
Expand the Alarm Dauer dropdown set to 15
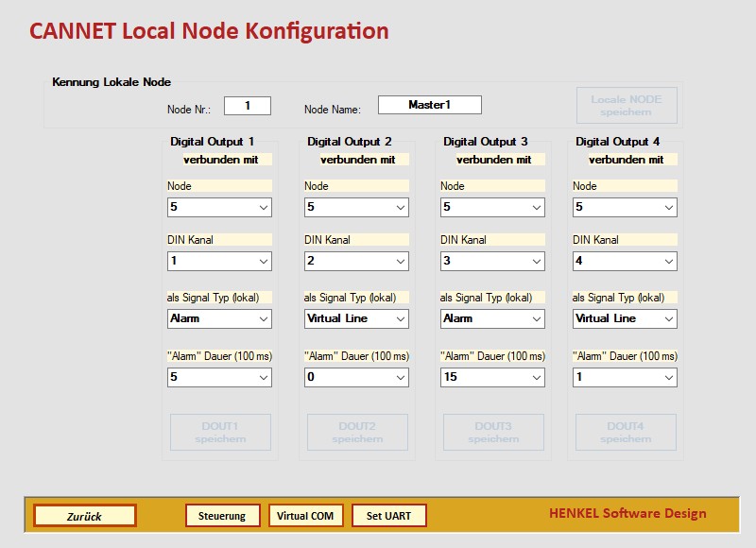tap(492, 377)
